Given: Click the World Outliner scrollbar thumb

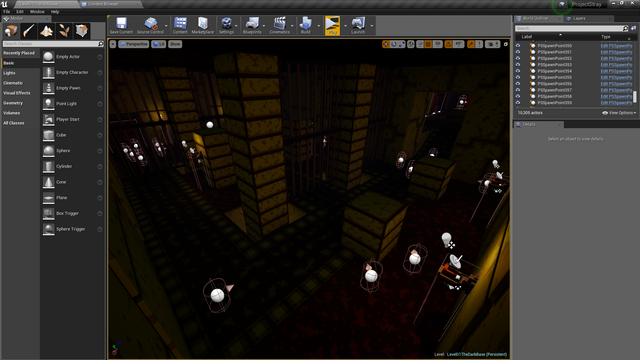Looking at the screenshot, I should point(635,97).
